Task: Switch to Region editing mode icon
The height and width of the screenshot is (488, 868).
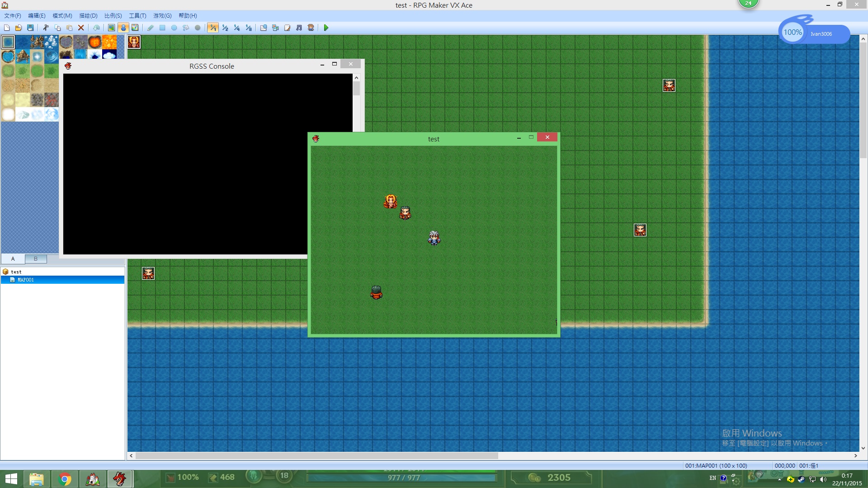Action: coord(135,28)
